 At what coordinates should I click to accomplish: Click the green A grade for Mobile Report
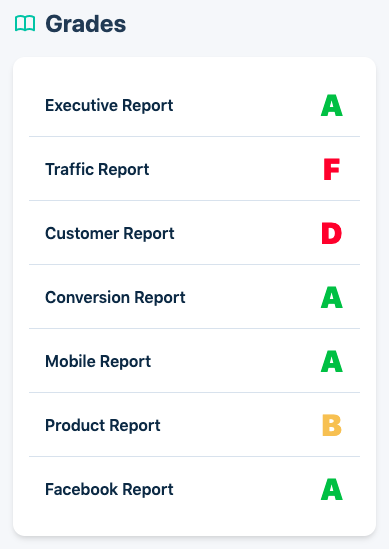pyautogui.click(x=332, y=361)
